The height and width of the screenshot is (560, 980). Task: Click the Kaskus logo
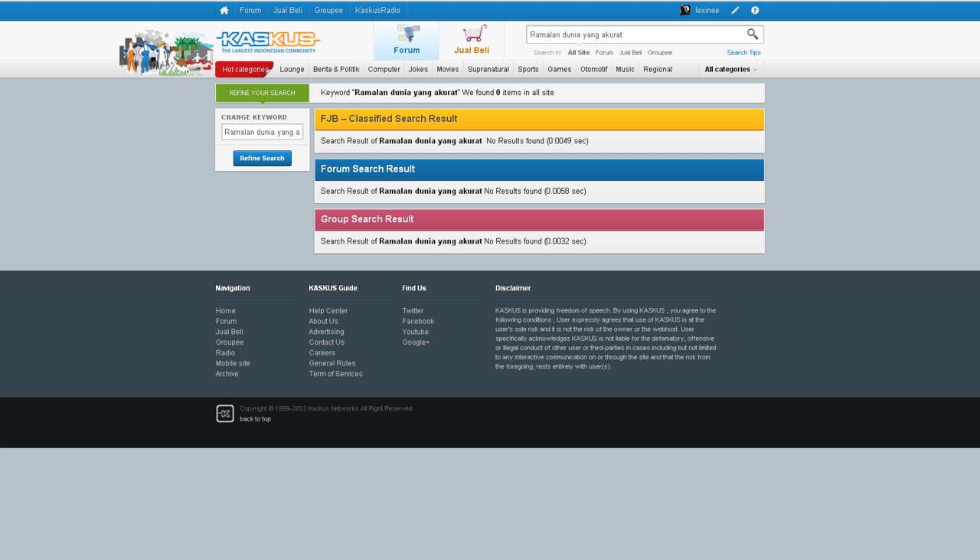268,41
